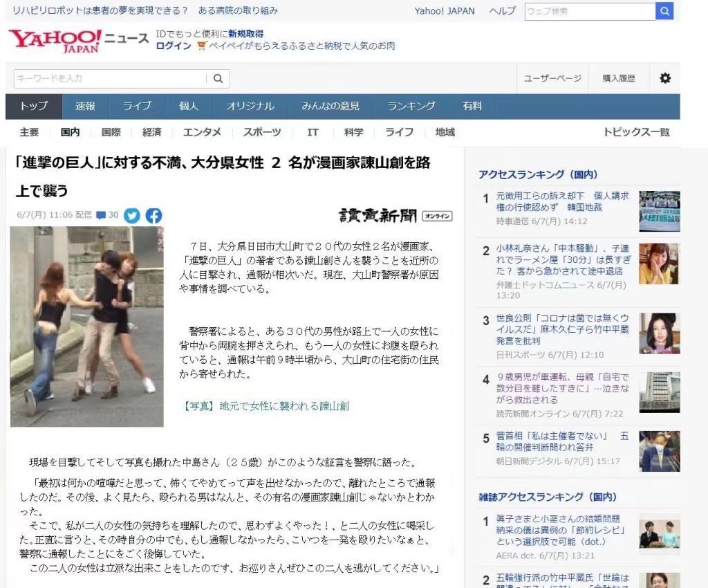
Task: Click building thumbnail for ９歳男児 article
Action: coord(659,392)
